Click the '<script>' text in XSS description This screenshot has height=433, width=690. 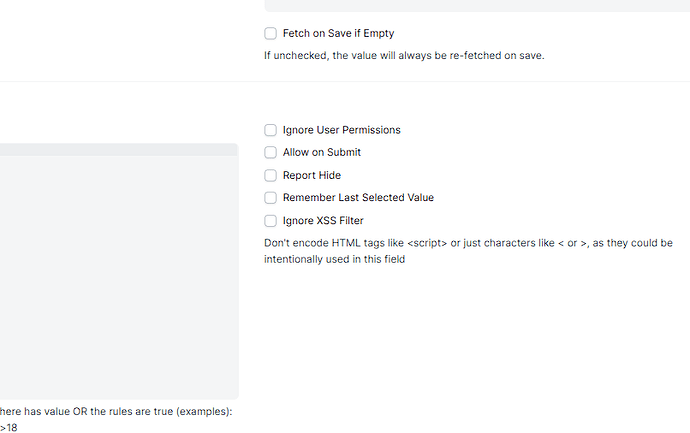click(427, 243)
